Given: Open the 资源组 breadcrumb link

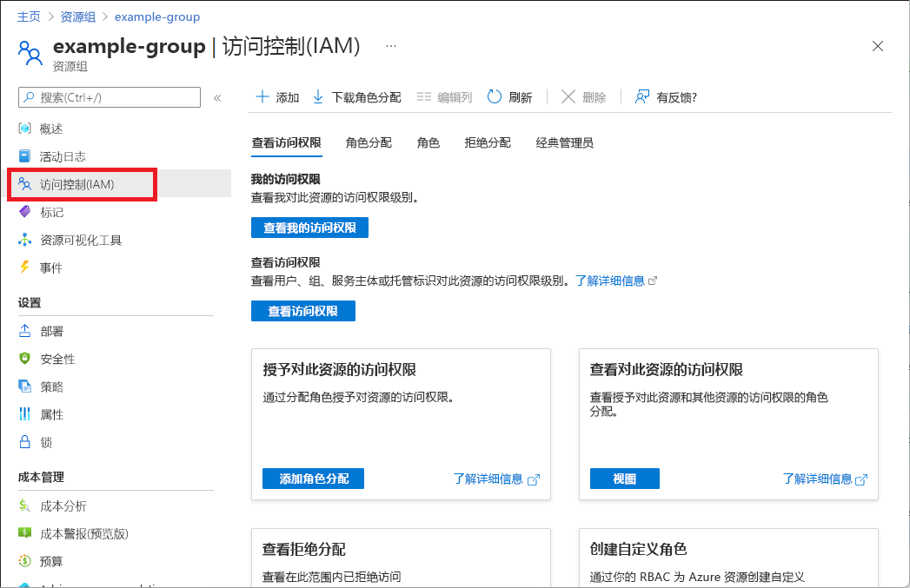Looking at the screenshot, I should pyautogui.click(x=78, y=16).
